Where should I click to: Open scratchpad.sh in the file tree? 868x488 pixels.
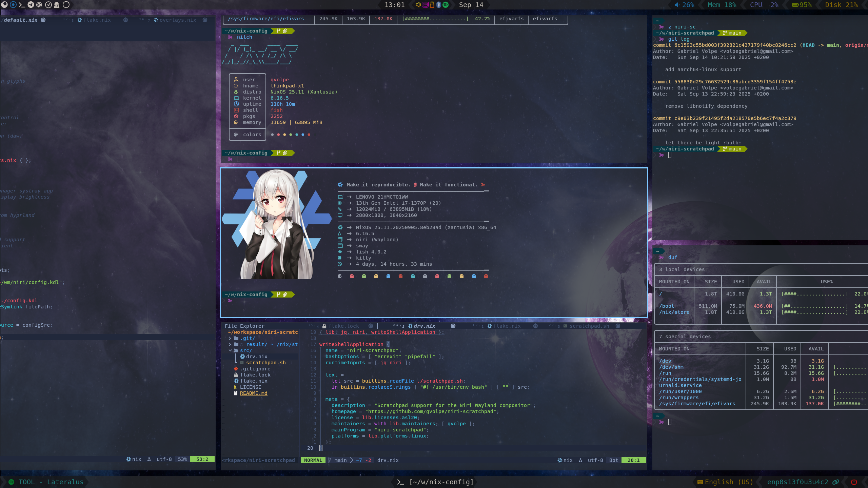tap(265, 363)
